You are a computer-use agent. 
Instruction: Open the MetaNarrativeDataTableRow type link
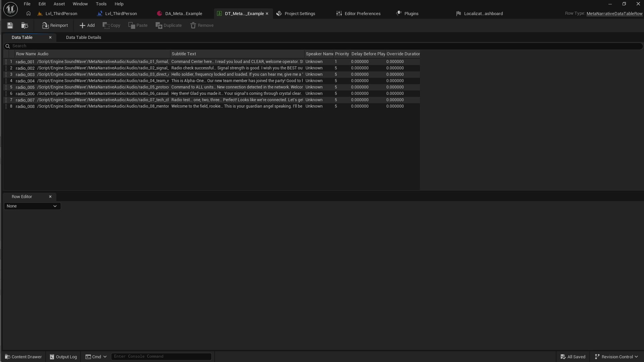pos(615,14)
